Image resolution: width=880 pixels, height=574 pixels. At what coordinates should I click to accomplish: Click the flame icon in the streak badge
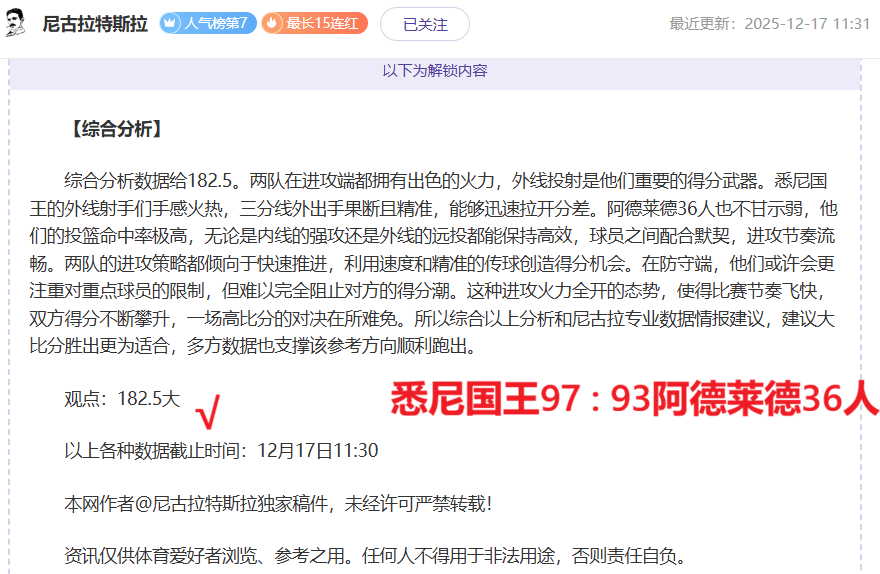click(273, 23)
